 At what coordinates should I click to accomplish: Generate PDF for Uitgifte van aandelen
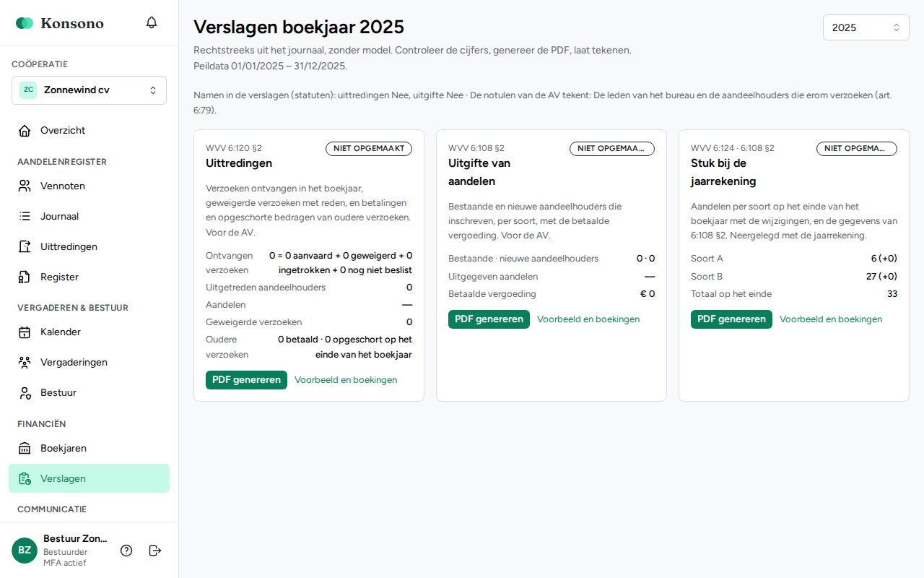click(x=489, y=319)
